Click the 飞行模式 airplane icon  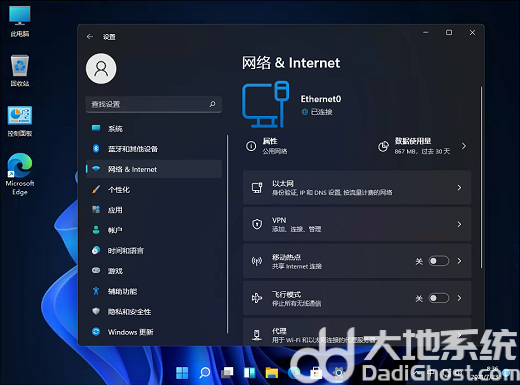257,298
